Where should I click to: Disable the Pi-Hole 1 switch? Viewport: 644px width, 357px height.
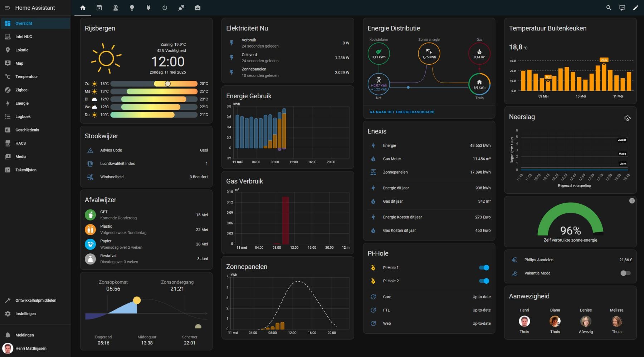click(484, 268)
